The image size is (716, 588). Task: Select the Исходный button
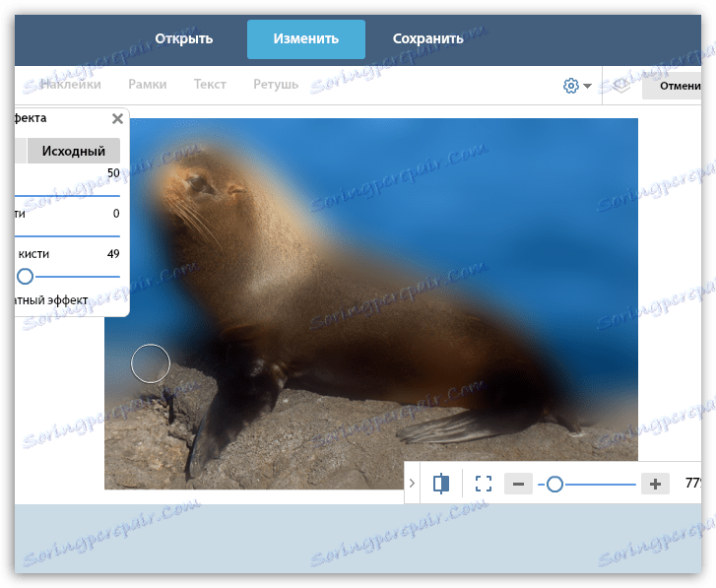coord(74,151)
